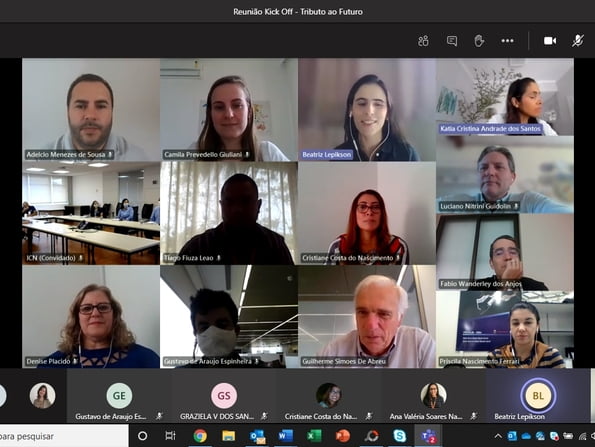595x447 pixels.
Task: Open Windows Task View button
Action: click(170, 436)
